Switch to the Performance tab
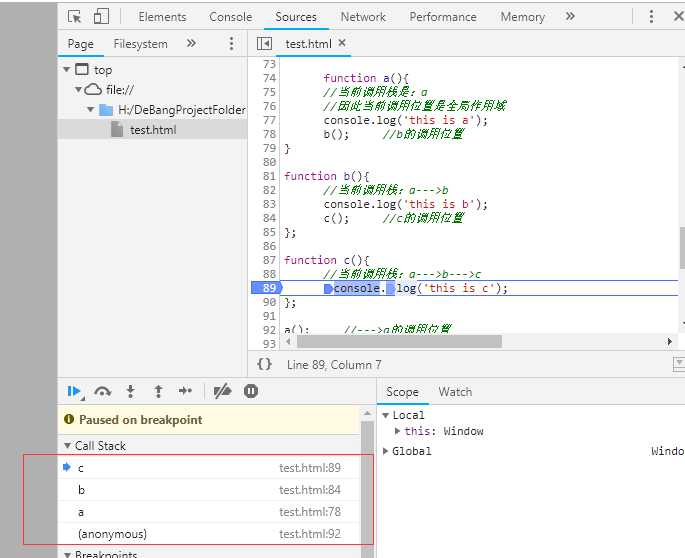 pyautogui.click(x=443, y=17)
